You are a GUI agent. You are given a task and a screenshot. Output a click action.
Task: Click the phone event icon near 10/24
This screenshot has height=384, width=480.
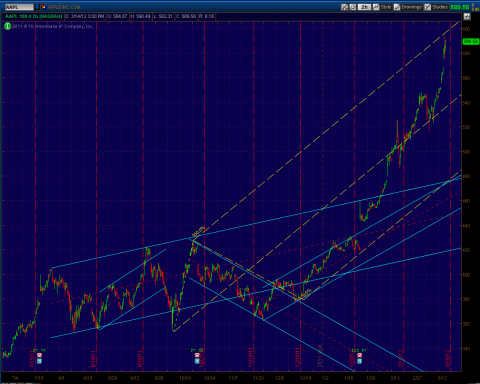tap(197, 355)
